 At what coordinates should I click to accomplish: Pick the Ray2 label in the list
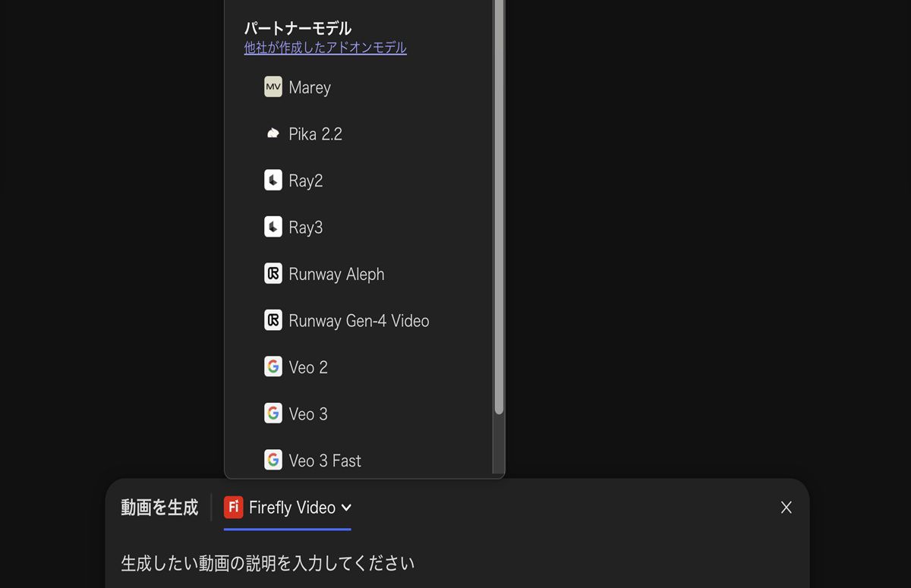(x=306, y=181)
